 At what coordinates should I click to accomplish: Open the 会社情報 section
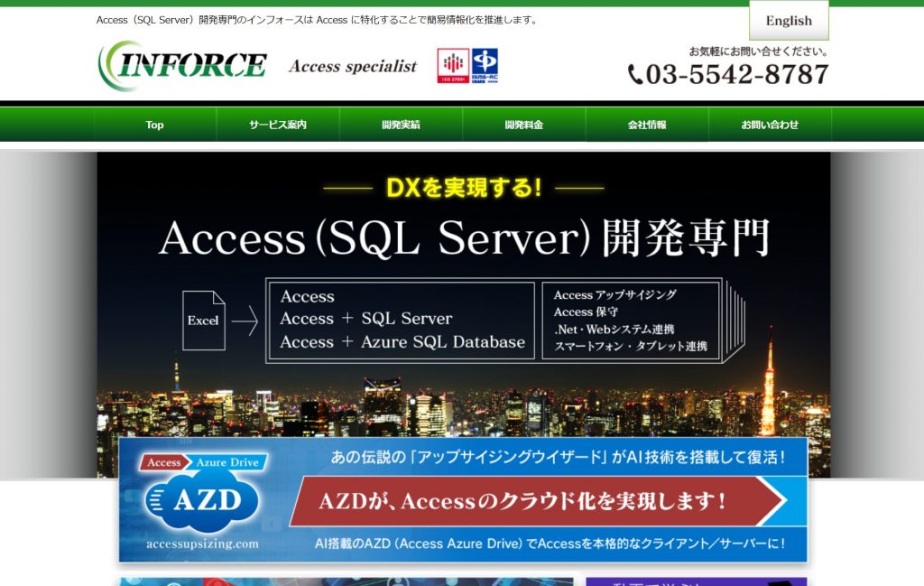coord(647,125)
